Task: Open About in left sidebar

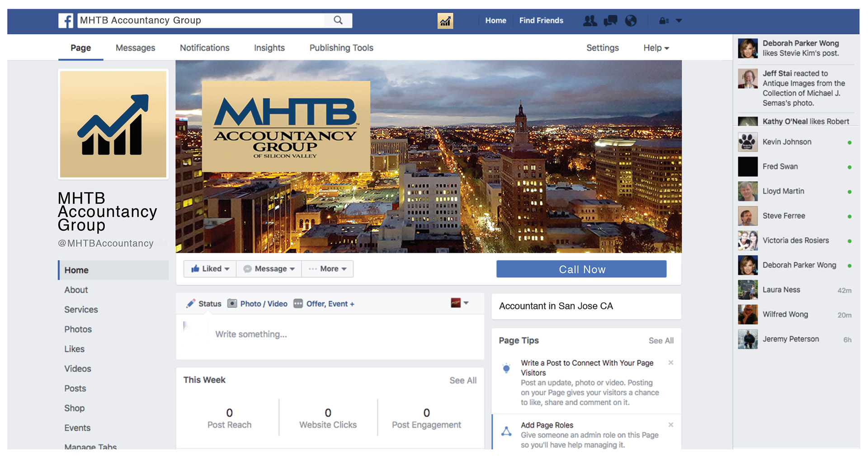Action: [x=76, y=290]
